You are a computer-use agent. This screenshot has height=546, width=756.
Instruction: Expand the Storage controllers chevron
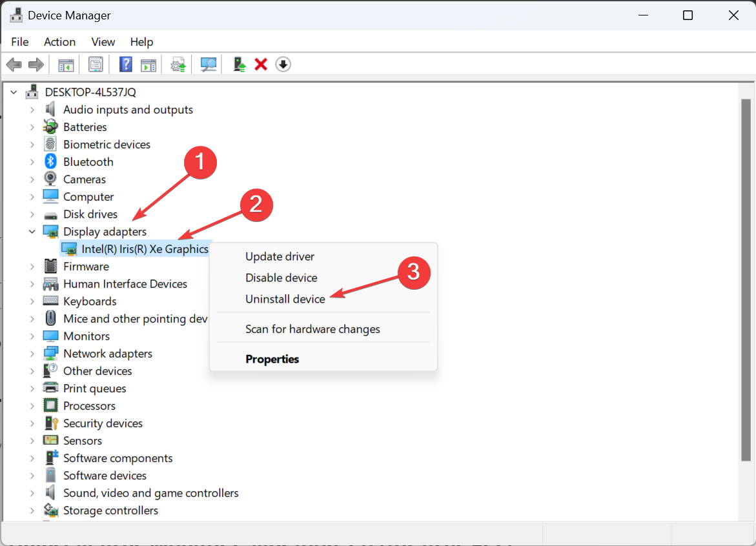tap(32, 511)
